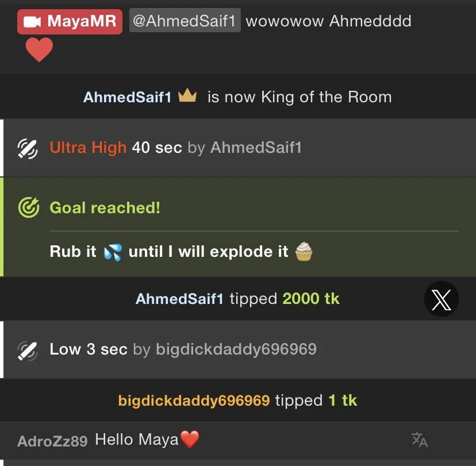
Task: Click the Goal reached! heading
Action: coord(105,208)
